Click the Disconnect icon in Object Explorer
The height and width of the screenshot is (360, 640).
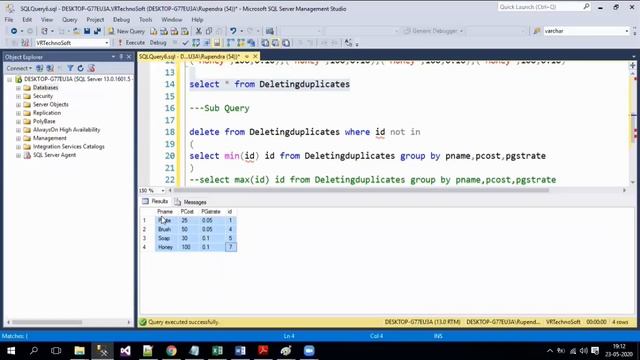[x=50, y=68]
